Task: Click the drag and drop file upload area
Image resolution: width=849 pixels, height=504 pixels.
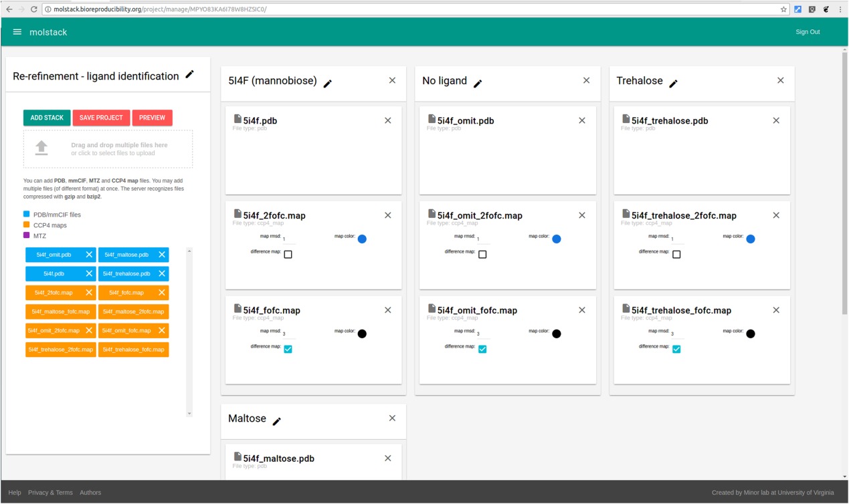Action: click(108, 148)
